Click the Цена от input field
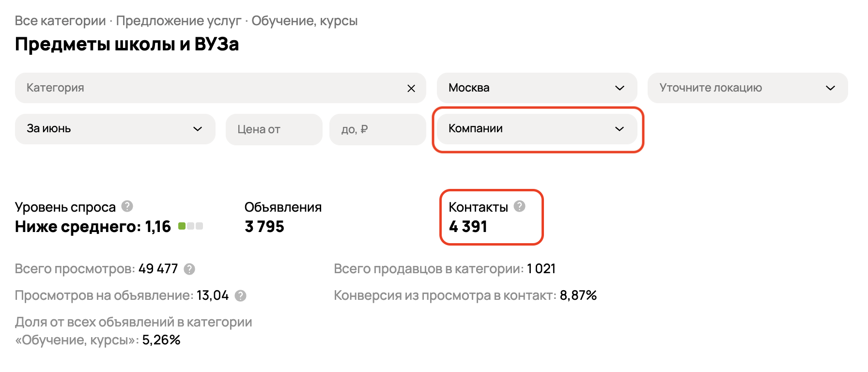 coord(274,129)
